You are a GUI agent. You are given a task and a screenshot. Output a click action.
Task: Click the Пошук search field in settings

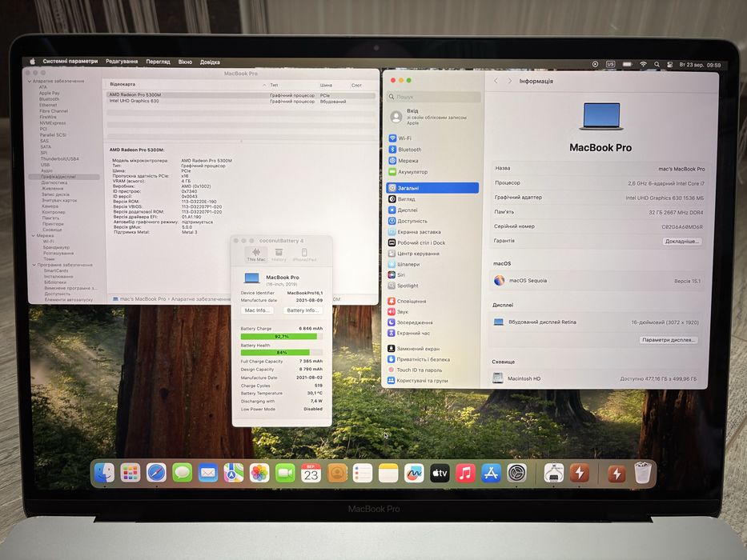433,97
